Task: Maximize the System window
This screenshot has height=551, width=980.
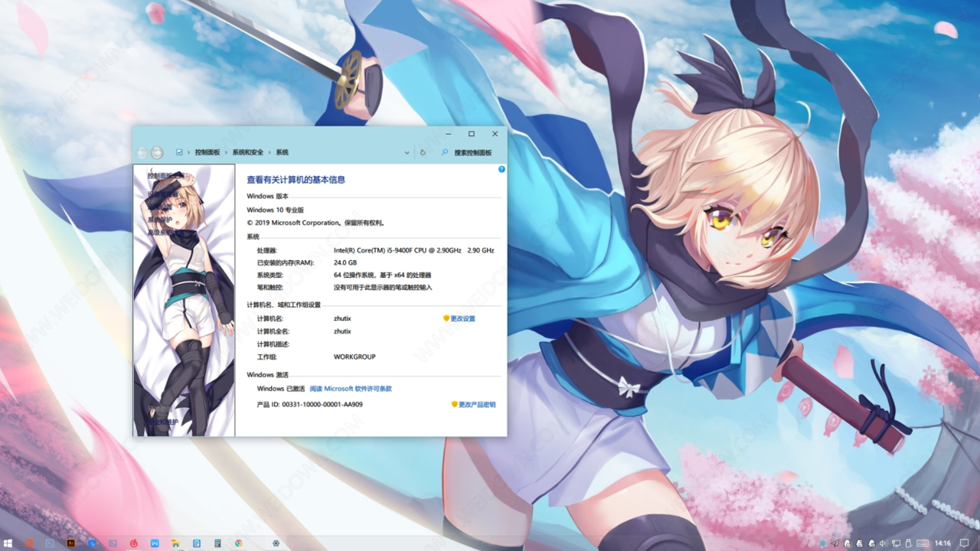Action: tap(472, 134)
